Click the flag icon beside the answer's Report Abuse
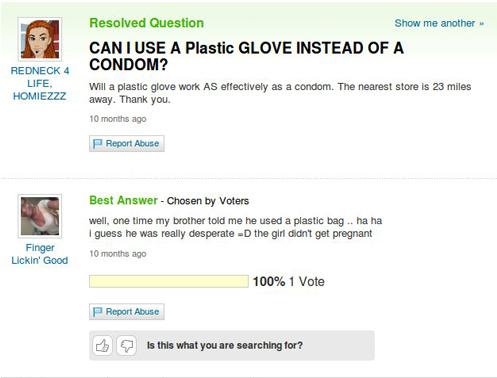This screenshot has width=497, height=378. [x=97, y=312]
